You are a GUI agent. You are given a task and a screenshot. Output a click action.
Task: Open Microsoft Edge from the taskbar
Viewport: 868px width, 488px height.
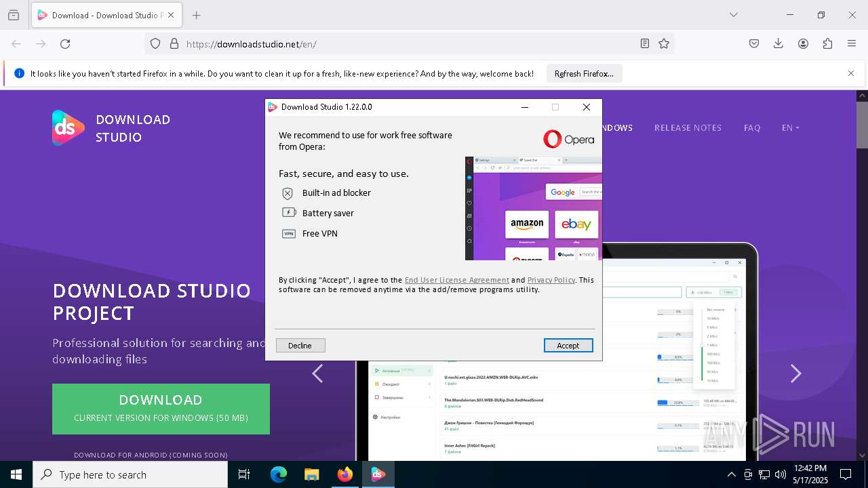tap(279, 474)
